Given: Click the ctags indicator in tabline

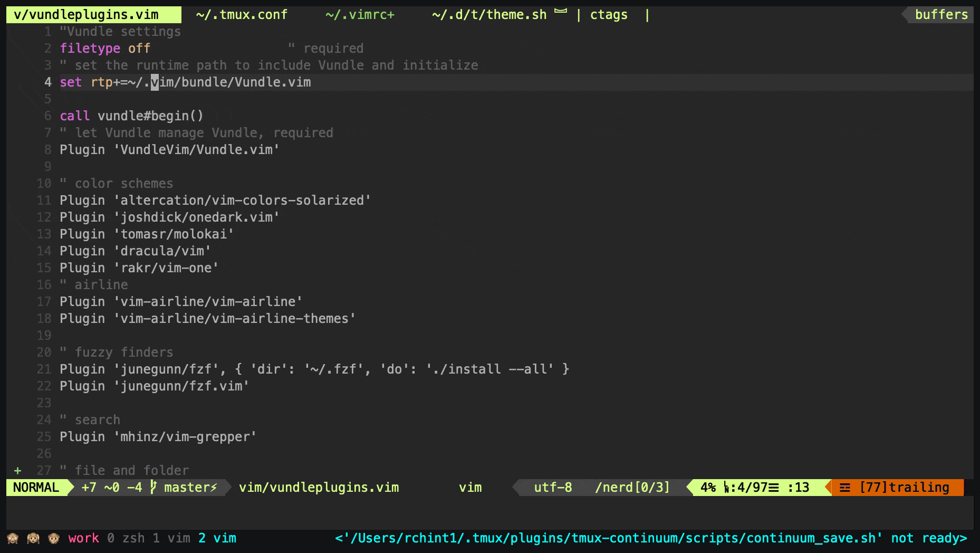Looking at the screenshot, I should [609, 15].
